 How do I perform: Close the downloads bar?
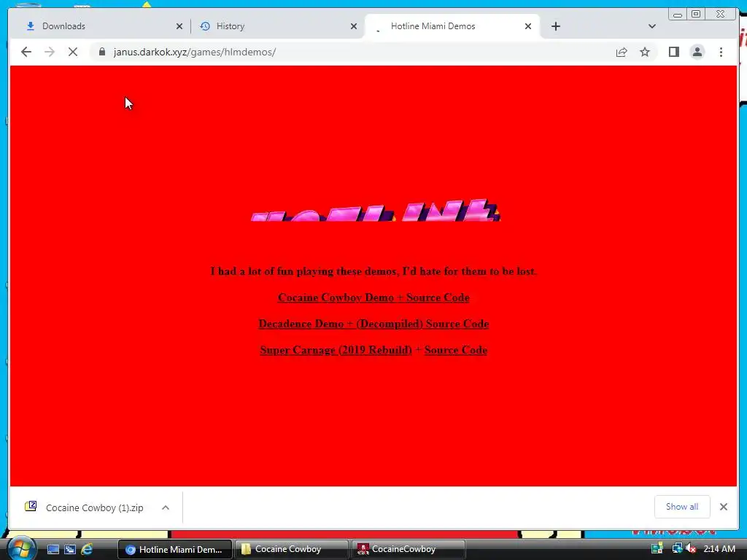723,507
